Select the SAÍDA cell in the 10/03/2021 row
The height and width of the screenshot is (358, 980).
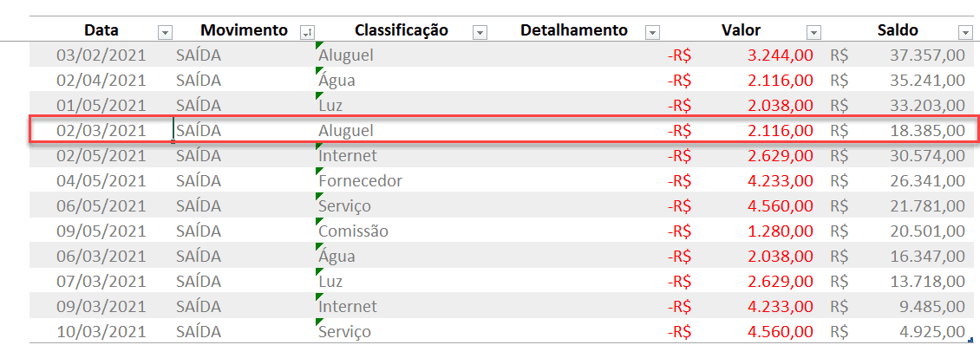tap(245, 331)
